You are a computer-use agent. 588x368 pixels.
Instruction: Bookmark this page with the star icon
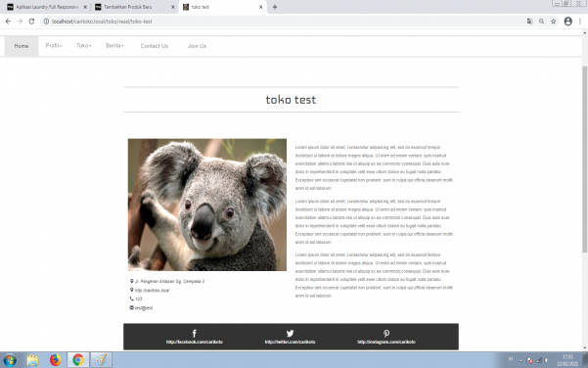(553, 22)
